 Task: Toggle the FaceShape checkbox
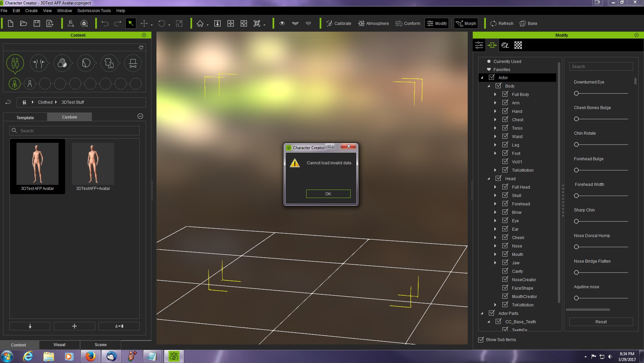505,288
